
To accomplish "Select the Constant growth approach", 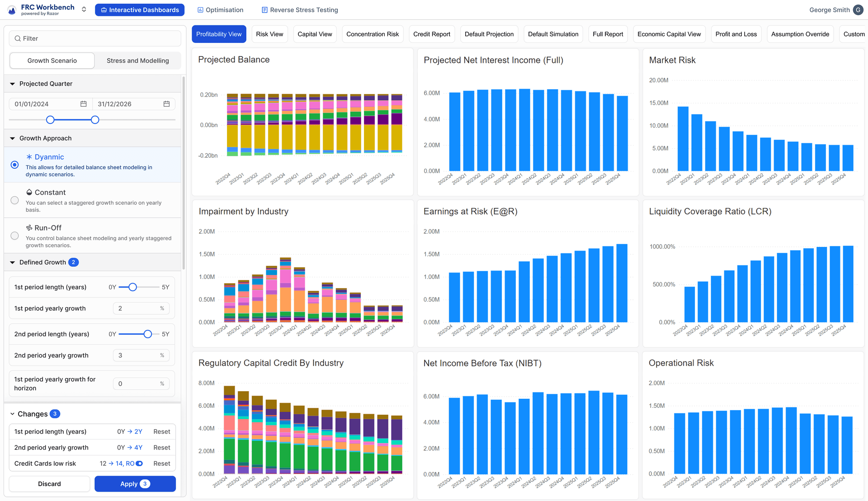I will pyautogui.click(x=14, y=200).
